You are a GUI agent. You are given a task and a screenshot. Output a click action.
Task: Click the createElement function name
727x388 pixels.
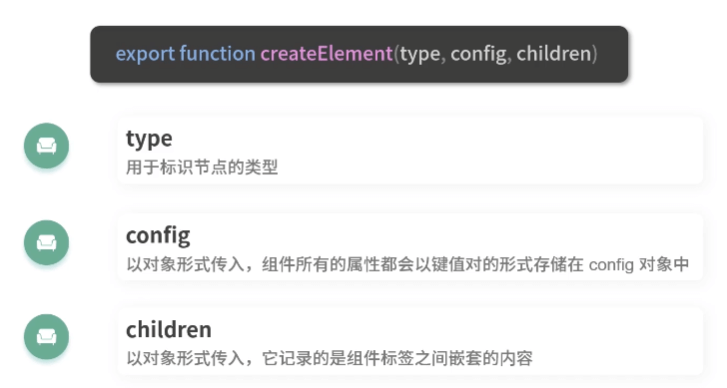pyautogui.click(x=326, y=54)
